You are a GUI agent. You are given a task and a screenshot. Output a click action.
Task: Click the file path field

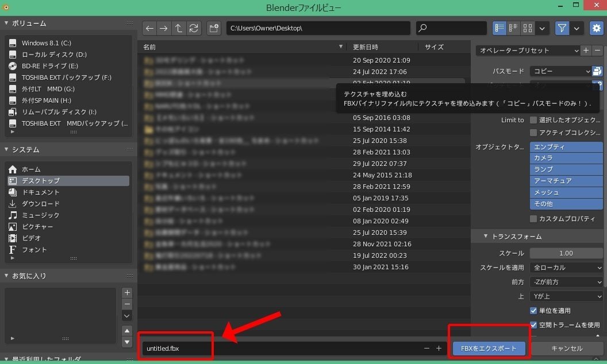coord(318,28)
